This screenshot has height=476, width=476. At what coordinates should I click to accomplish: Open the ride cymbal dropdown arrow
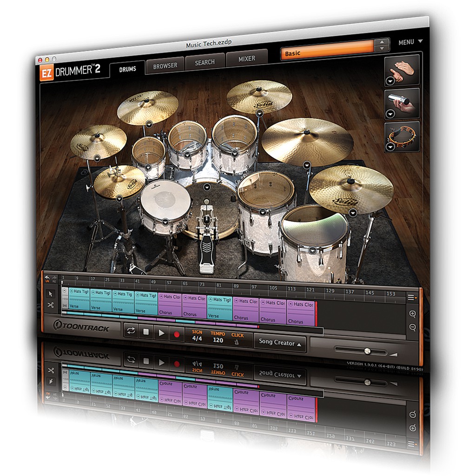(307, 165)
